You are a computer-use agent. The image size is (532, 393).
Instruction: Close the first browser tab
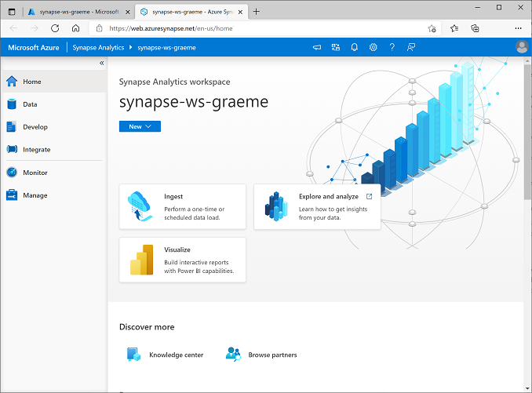coord(128,12)
